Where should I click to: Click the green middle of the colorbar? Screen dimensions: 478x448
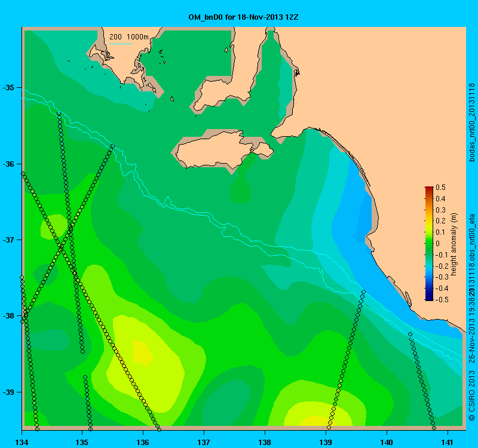click(x=429, y=244)
